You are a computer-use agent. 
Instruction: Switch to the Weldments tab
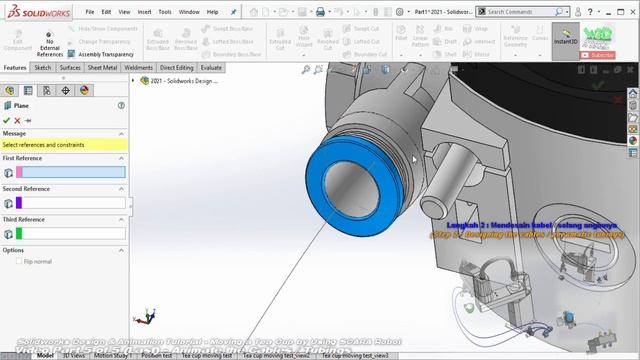point(138,68)
